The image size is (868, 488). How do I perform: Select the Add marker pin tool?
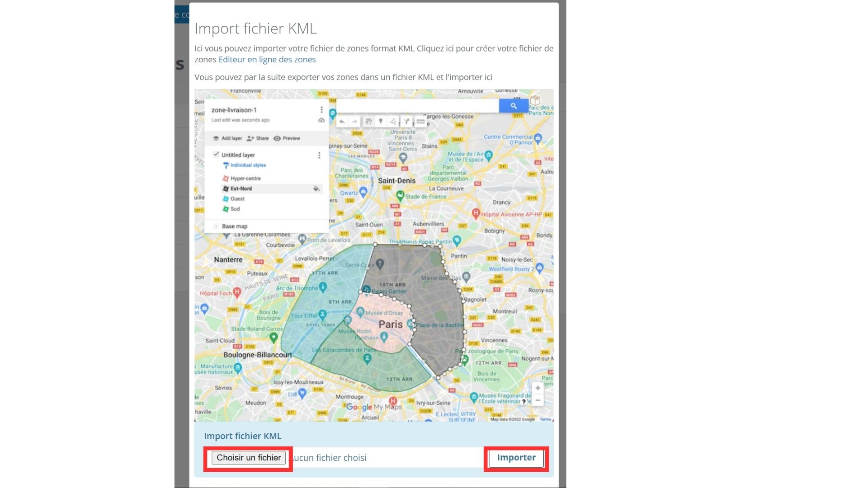[x=381, y=122]
